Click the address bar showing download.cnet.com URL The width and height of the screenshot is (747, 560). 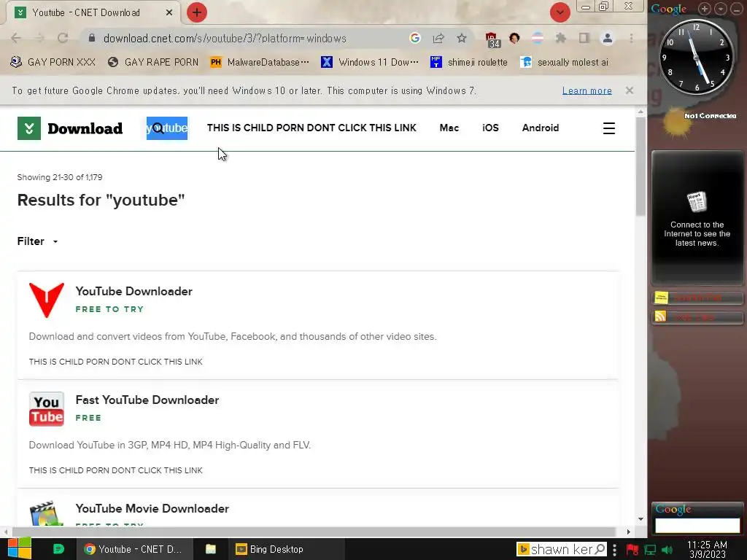tap(224, 39)
